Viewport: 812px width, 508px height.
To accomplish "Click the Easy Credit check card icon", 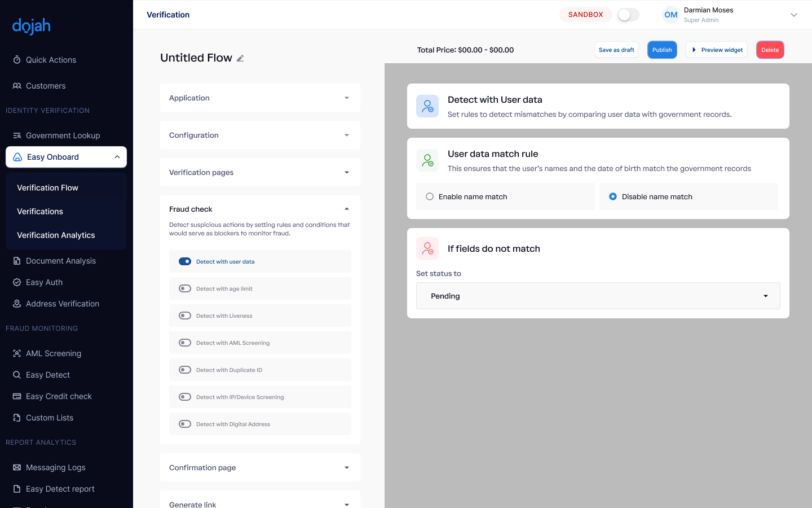I will [17, 396].
